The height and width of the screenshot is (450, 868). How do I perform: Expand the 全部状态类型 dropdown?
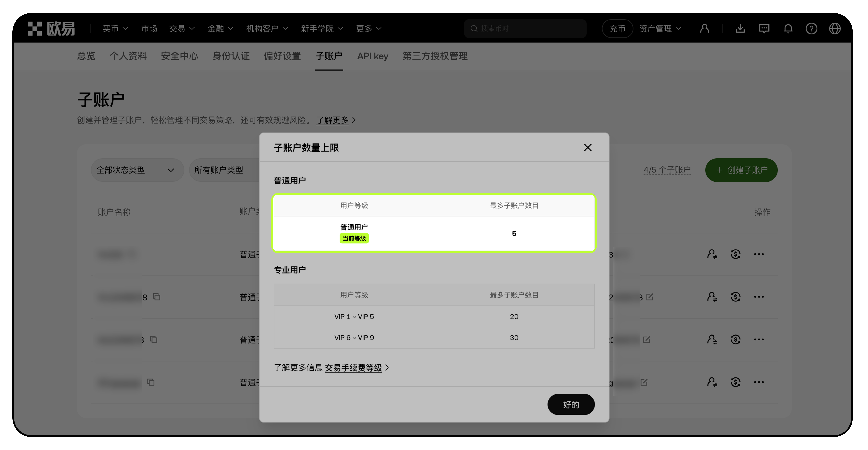click(137, 170)
